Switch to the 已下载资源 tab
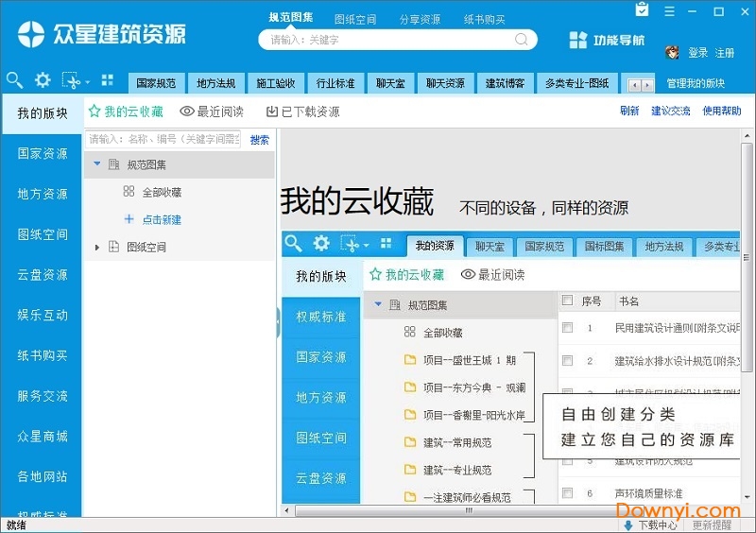 (302, 112)
